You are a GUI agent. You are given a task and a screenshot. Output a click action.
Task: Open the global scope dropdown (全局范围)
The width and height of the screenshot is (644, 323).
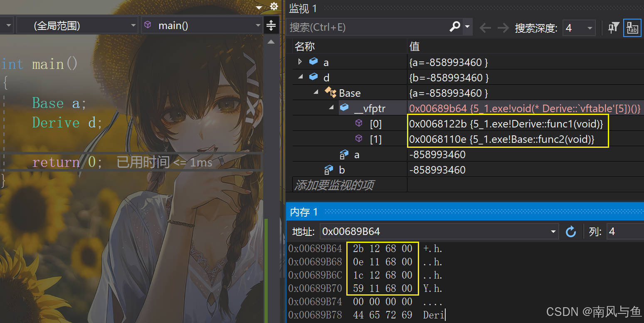[x=77, y=26]
